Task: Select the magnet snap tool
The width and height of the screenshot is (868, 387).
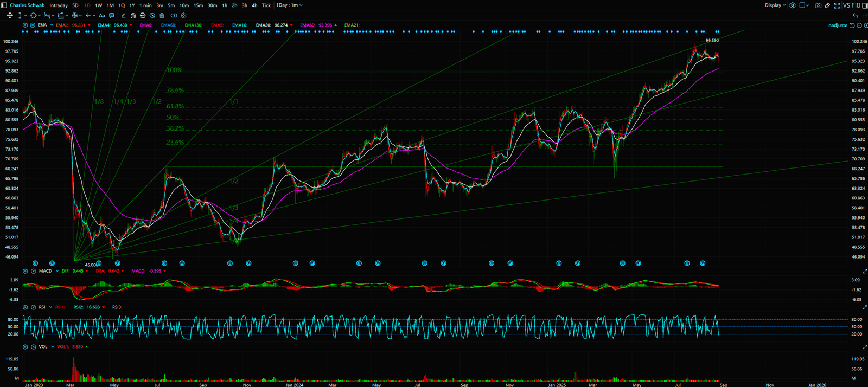Action: pos(133,16)
